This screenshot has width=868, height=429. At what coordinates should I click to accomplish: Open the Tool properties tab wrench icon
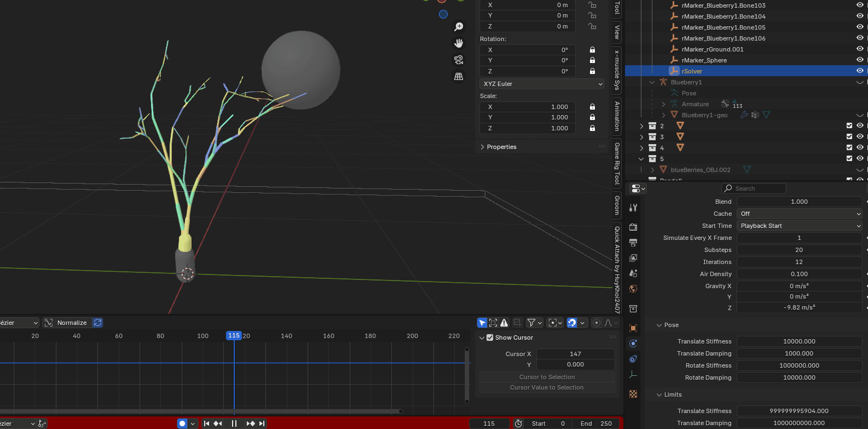point(633,208)
